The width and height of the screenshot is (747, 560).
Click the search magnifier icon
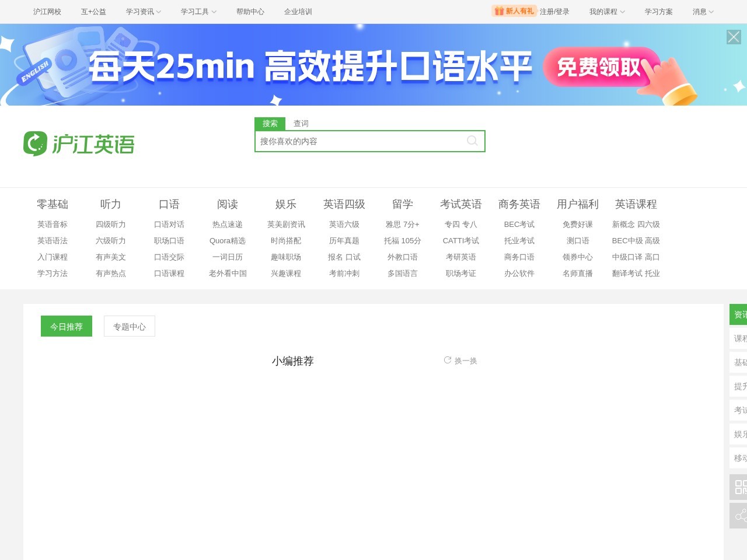(x=472, y=141)
